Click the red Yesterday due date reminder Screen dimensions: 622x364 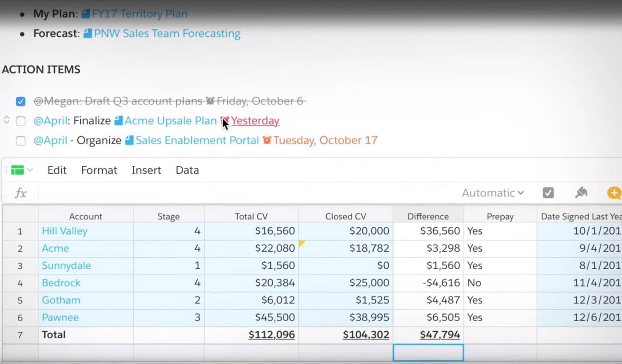click(x=255, y=121)
